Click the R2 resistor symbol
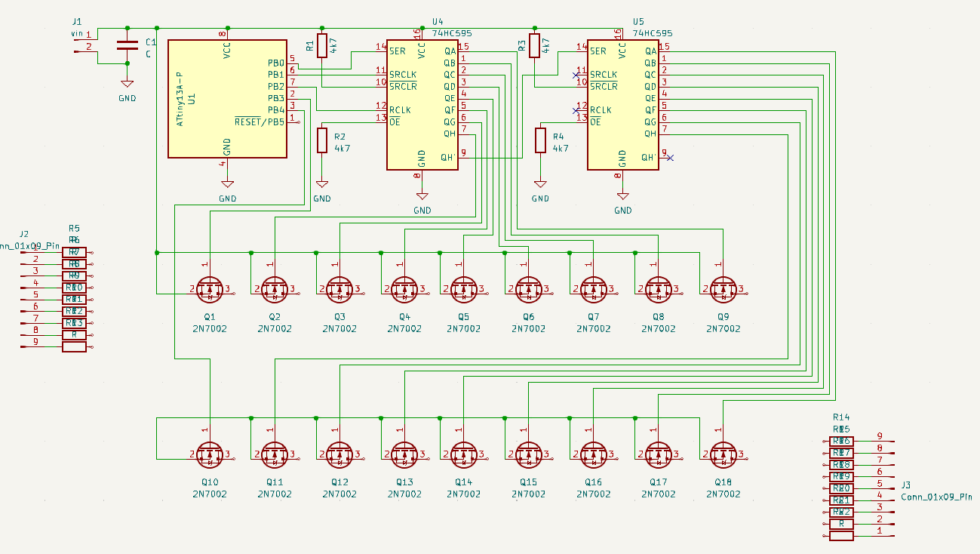The height and width of the screenshot is (554, 980). tap(322, 140)
